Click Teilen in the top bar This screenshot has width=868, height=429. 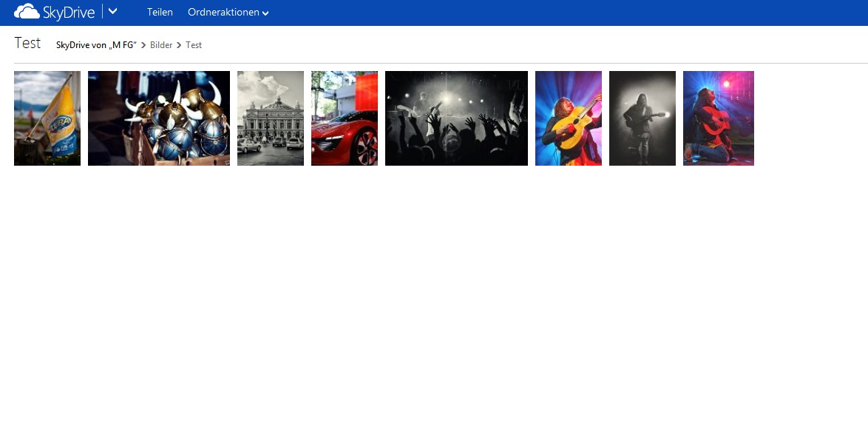click(x=160, y=13)
